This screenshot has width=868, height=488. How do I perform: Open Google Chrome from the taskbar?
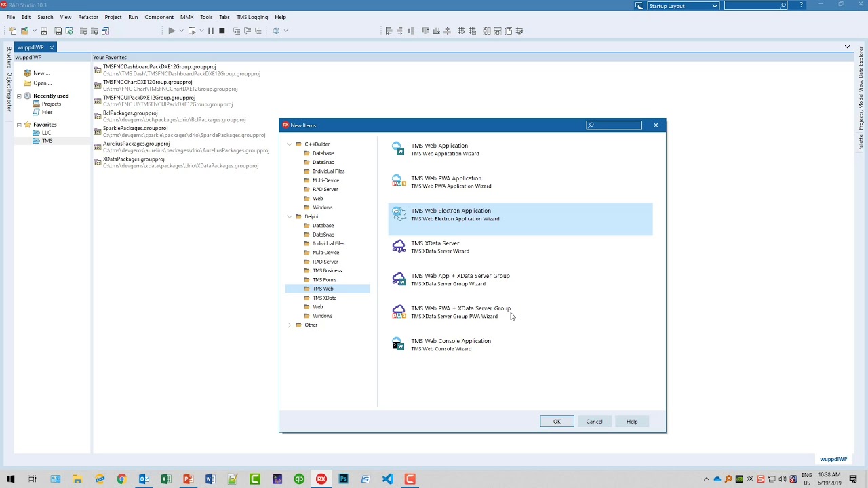pos(121,479)
